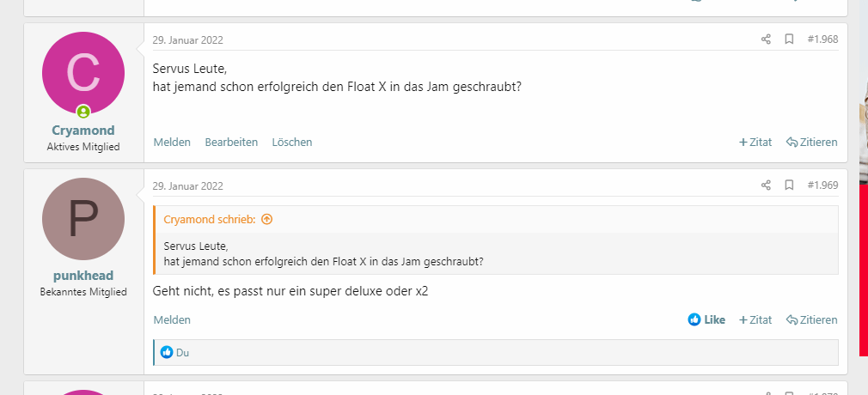This screenshot has height=395, width=868.
Task: Click the thumbs-up reaction icon beside "Du"
Action: click(167, 352)
